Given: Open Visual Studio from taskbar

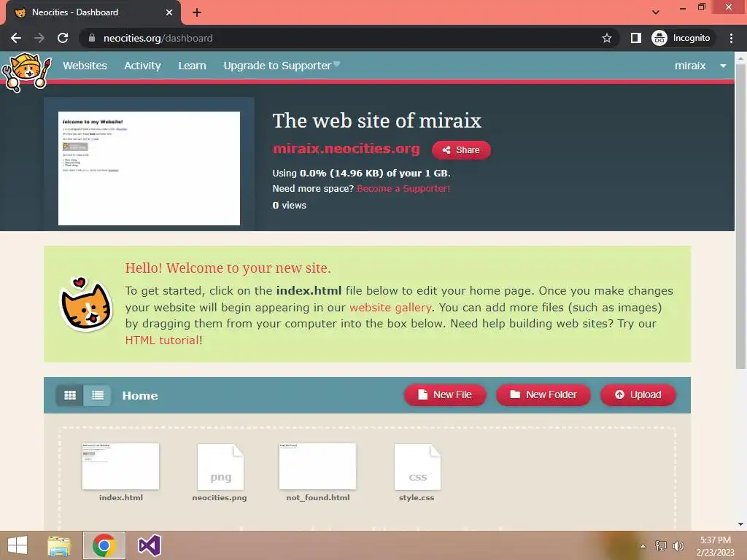Looking at the screenshot, I should (x=149, y=545).
